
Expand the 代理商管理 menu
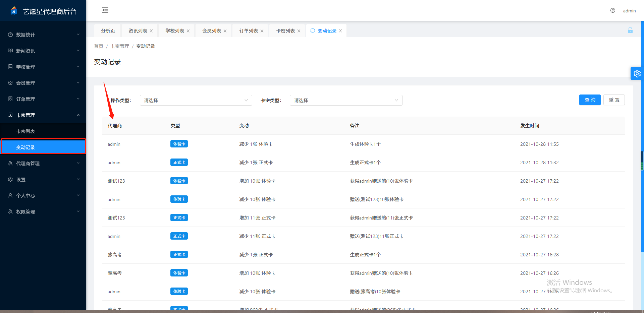tap(78, 163)
